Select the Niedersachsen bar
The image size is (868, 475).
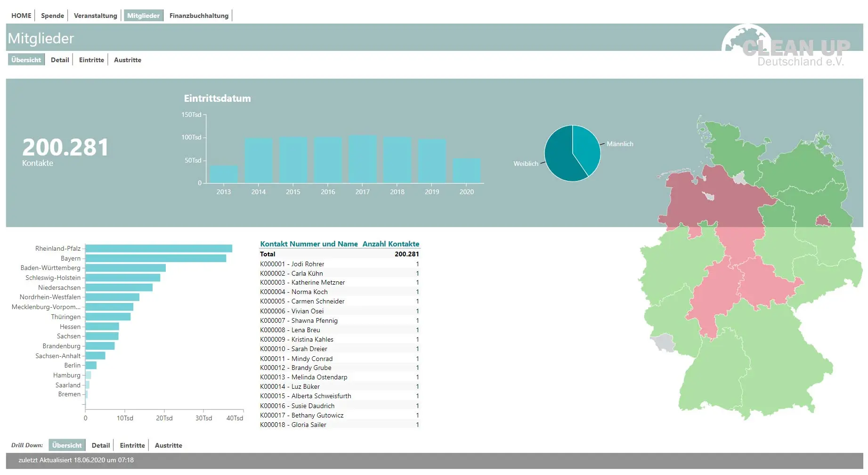pos(119,287)
